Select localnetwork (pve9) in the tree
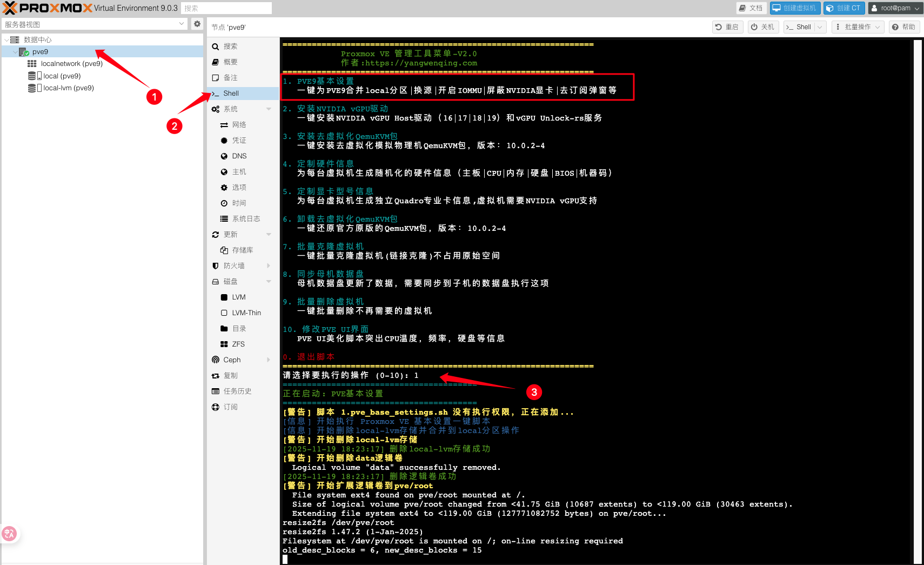 coord(71,63)
